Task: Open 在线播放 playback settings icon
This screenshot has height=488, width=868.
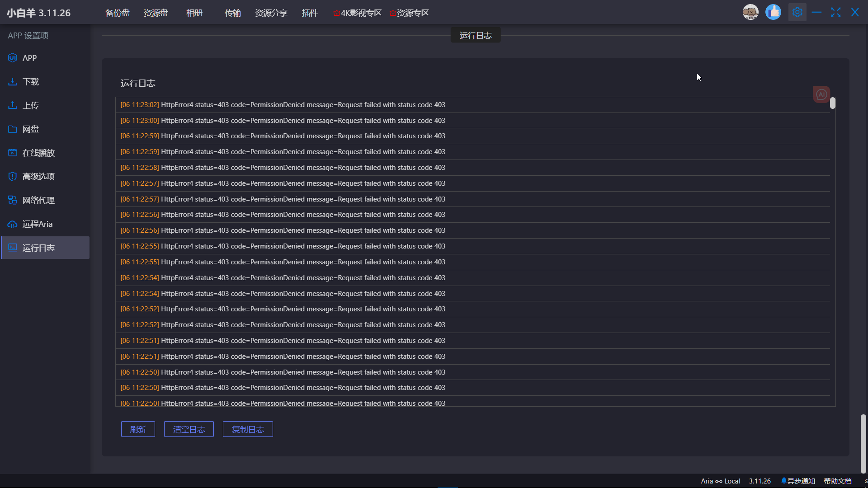Action: pos(12,153)
